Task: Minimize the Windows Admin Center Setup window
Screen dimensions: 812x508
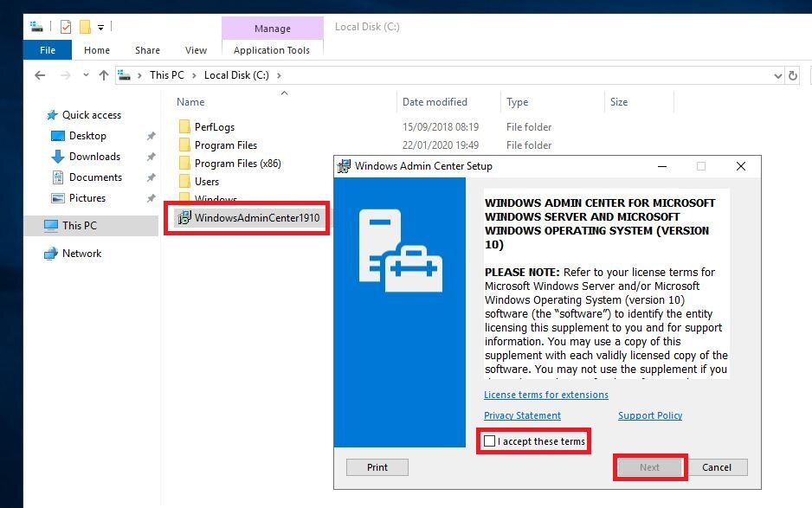Action: (662, 166)
